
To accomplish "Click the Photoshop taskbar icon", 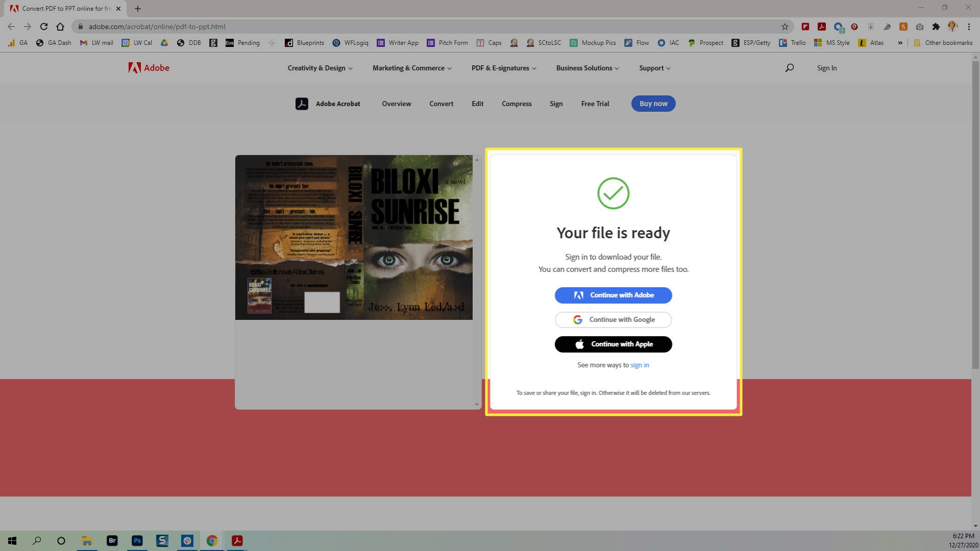I will point(137,540).
